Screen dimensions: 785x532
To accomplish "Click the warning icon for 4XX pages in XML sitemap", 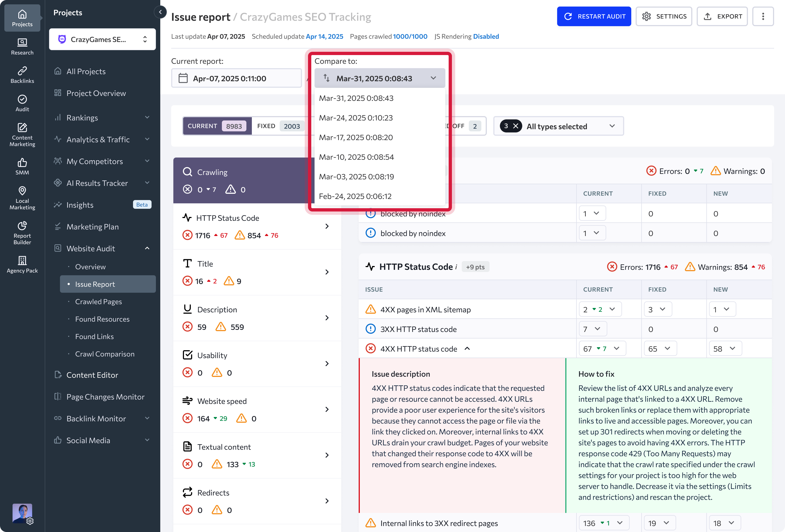I will 370,309.
